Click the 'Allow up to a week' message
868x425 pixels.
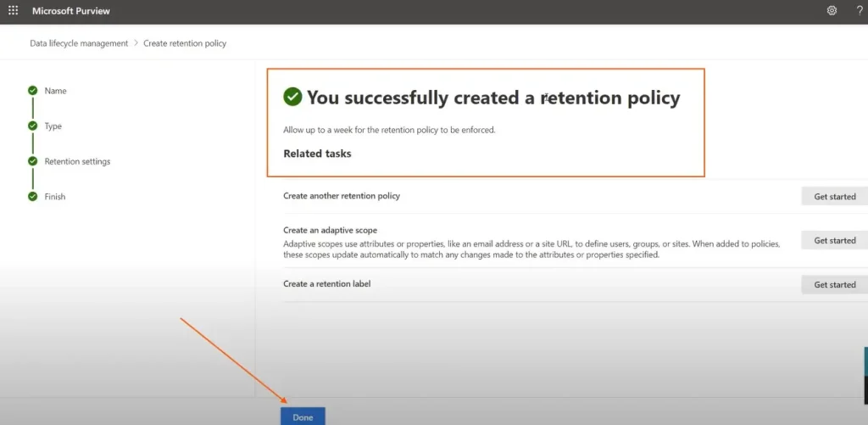pos(389,131)
